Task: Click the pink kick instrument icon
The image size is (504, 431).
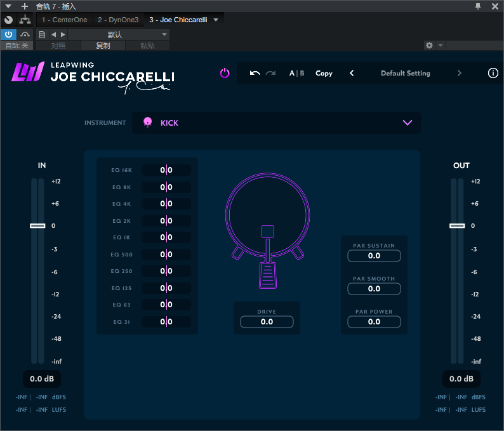Action: [147, 123]
